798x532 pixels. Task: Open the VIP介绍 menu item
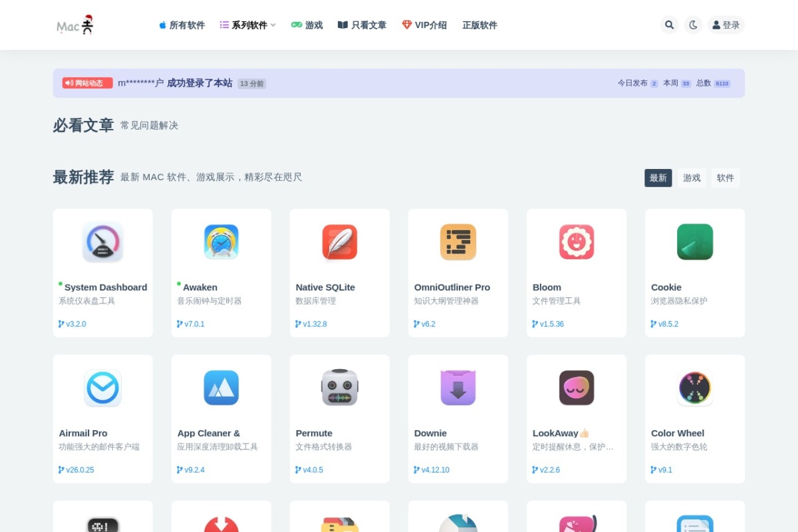[424, 25]
